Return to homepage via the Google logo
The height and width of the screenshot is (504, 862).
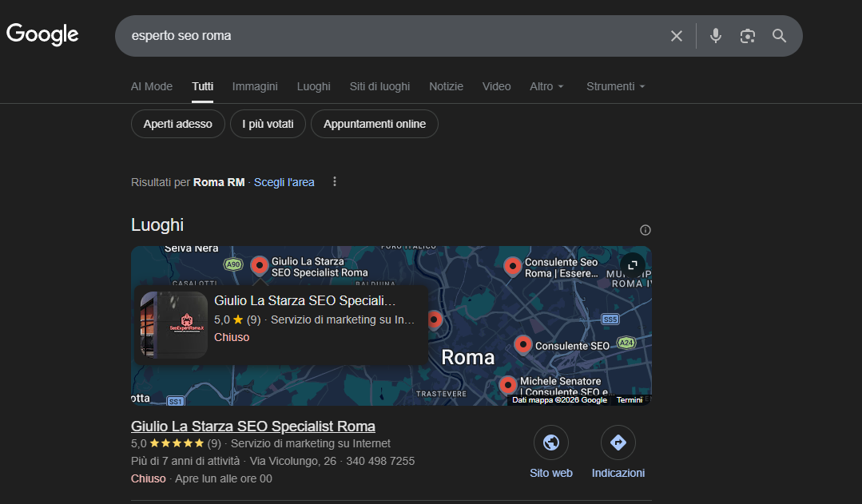click(42, 34)
